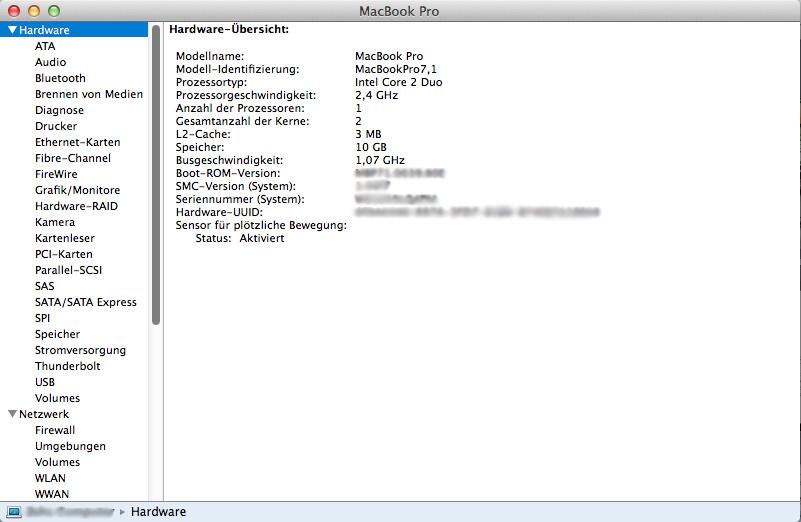Select the Hardware category in the sidebar

[74, 30]
